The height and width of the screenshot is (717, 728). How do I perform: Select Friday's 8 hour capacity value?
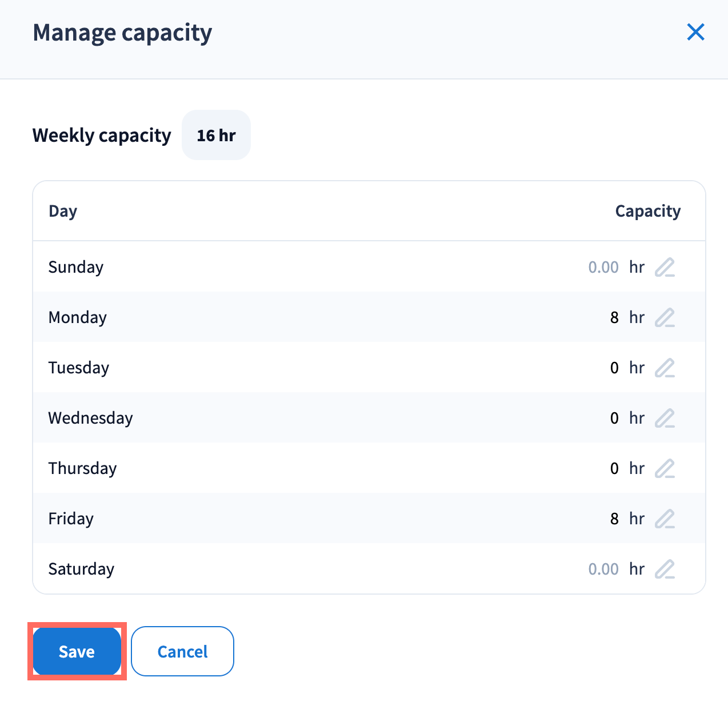pos(614,519)
